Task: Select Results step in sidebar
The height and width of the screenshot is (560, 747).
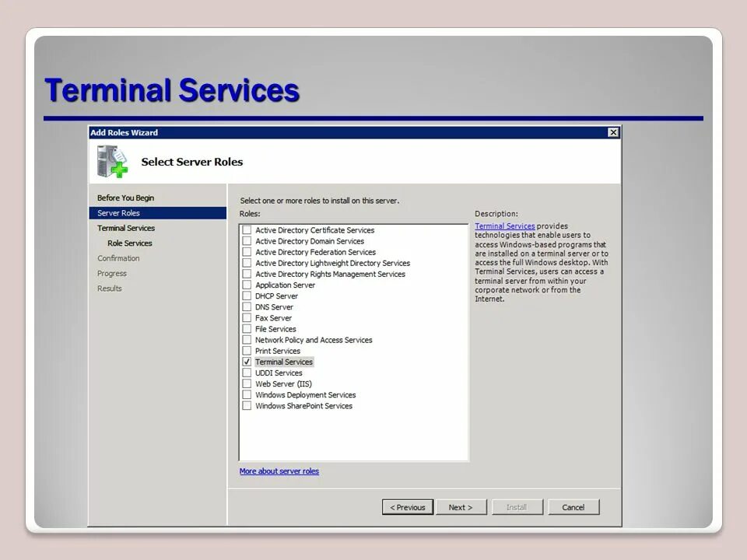Action: tap(110, 289)
